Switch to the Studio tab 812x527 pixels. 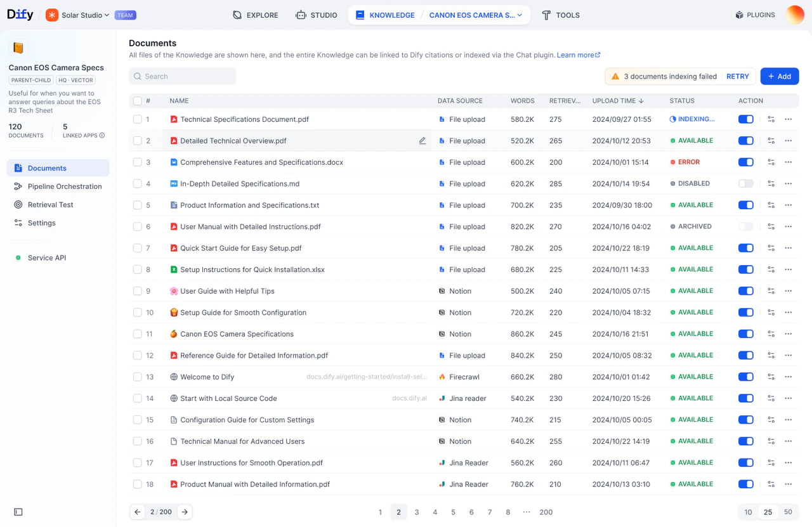tap(317, 15)
